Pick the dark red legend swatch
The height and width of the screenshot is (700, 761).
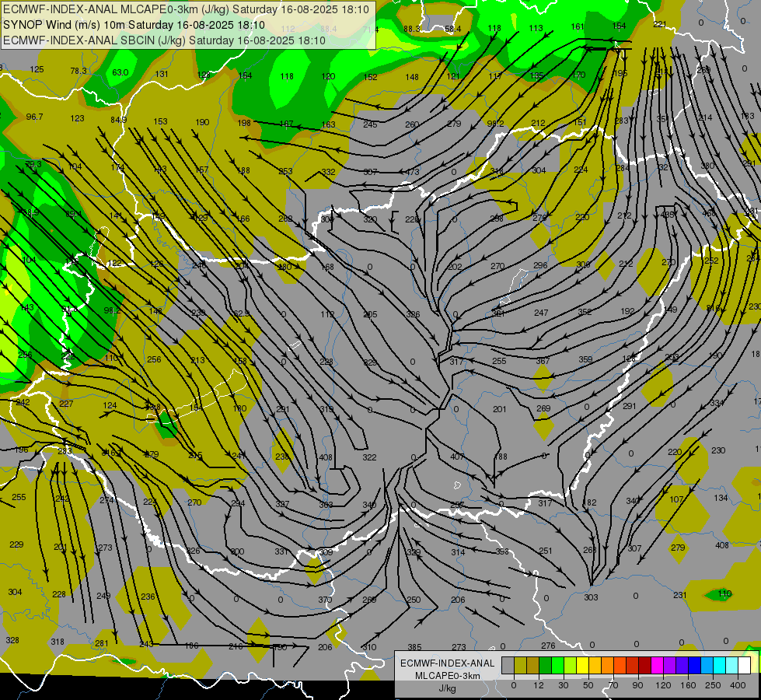644,665
